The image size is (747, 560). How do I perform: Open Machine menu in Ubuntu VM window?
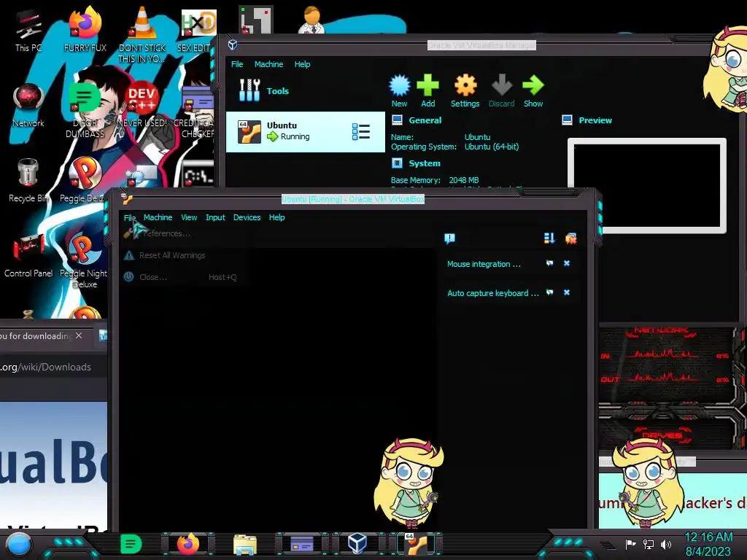pos(158,217)
